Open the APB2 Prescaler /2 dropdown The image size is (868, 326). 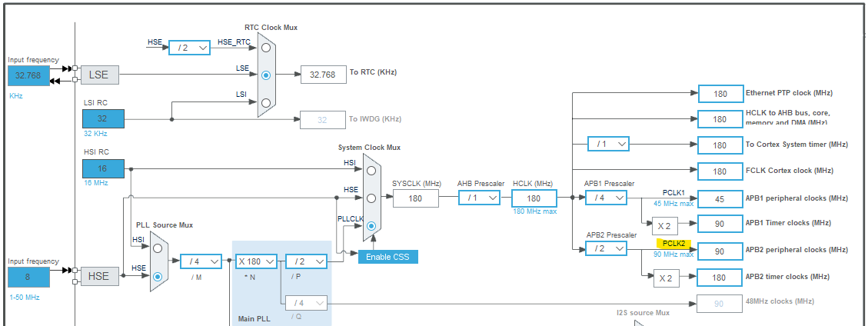606,249
